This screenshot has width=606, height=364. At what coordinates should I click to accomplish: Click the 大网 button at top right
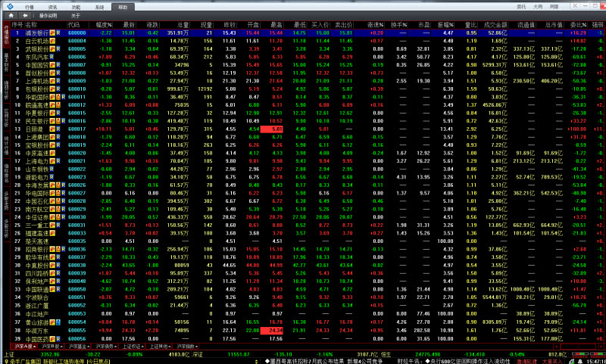[538, 7]
